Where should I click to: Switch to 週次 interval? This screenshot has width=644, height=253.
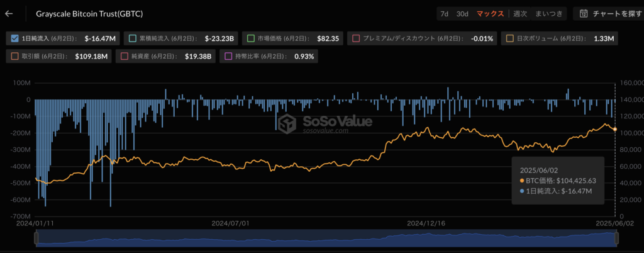tap(520, 14)
